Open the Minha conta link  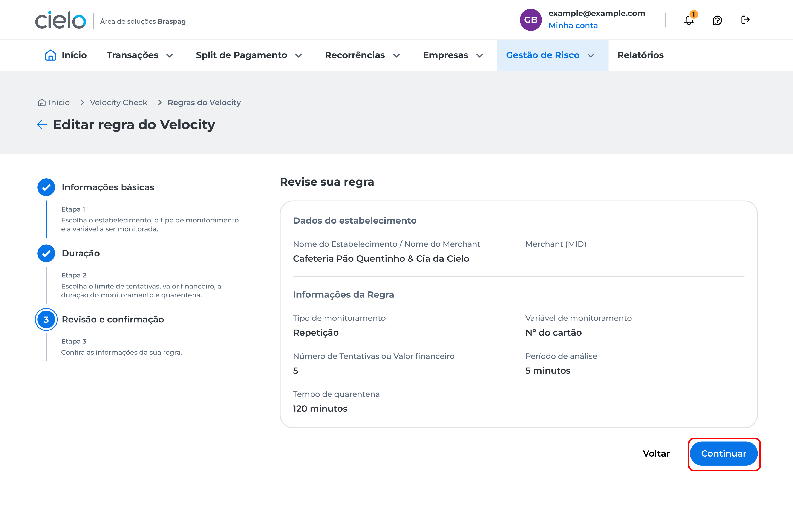573,25
